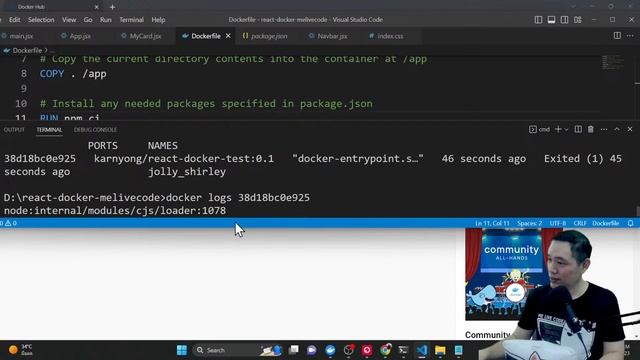Open the Terminal app on the taskbar
640x360 pixels.
point(403,350)
